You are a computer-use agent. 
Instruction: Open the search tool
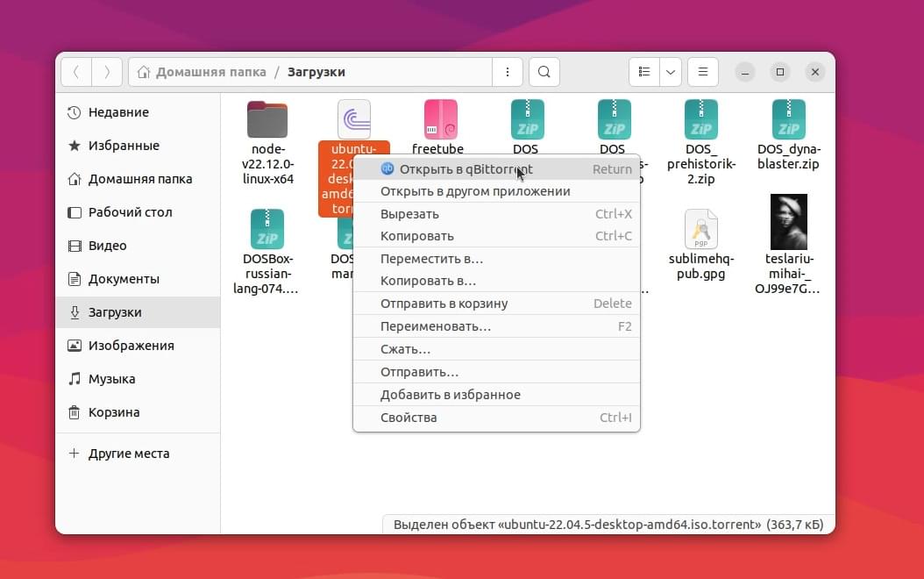point(544,72)
